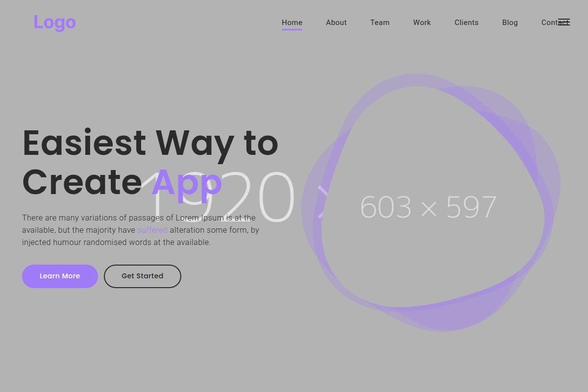
Task: Open the hamburger menu icon
Action: (x=564, y=22)
